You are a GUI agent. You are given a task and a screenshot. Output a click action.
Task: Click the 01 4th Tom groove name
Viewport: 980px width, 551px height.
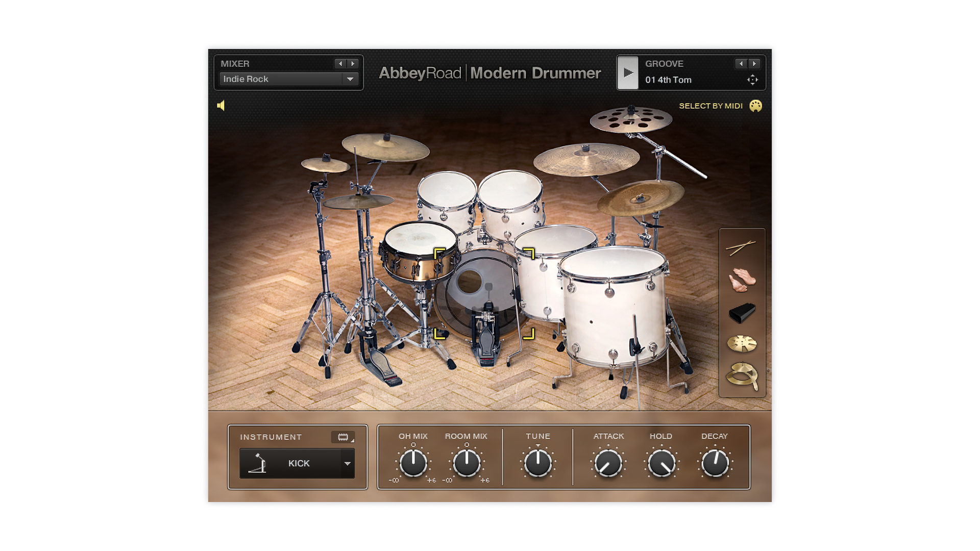click(x=668, y=80)
